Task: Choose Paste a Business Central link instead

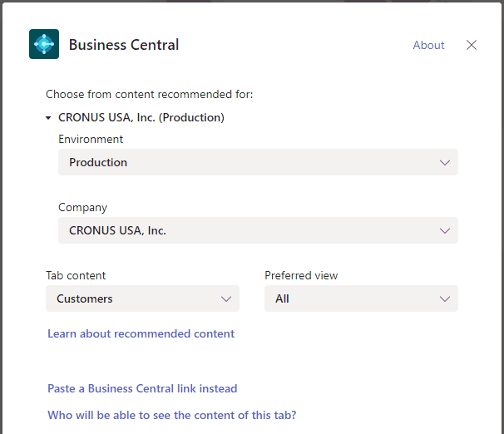Action: [142, 389]
